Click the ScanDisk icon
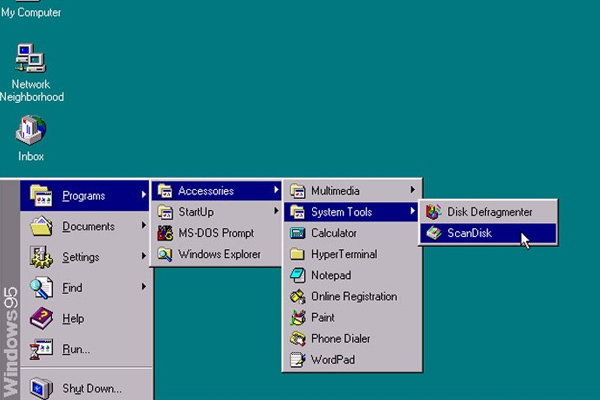Image resolution: width=600 pixels, height=400 pixels. point(434,233)
